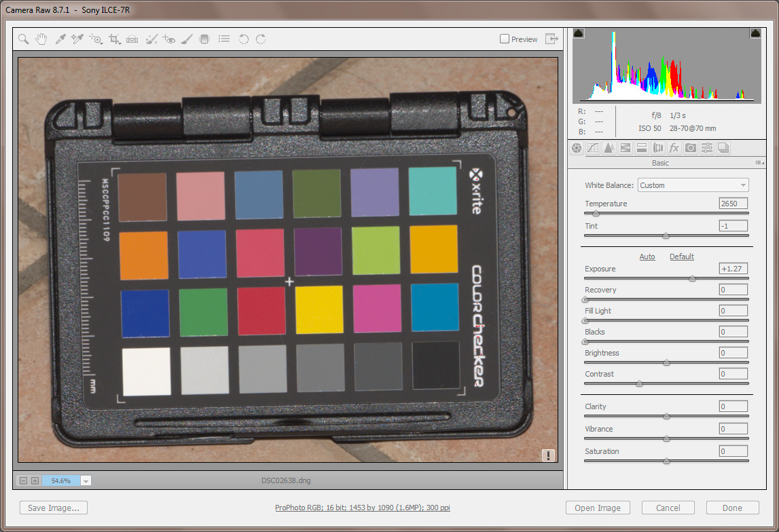Toggle the Preview checkbox

(504, 39)
